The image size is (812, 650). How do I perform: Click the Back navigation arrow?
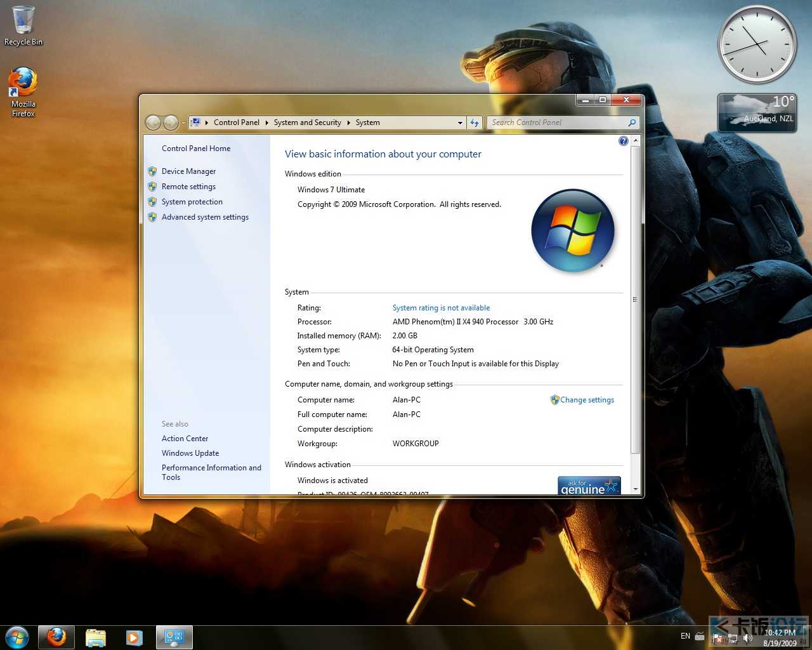coord(153,123)
